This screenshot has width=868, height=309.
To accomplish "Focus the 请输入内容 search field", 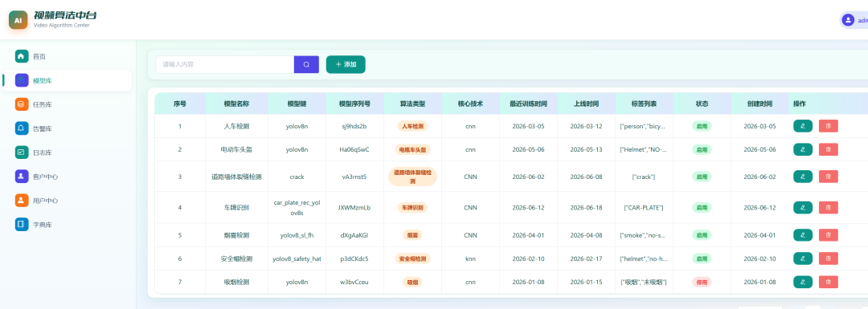I will coord(225,65).
